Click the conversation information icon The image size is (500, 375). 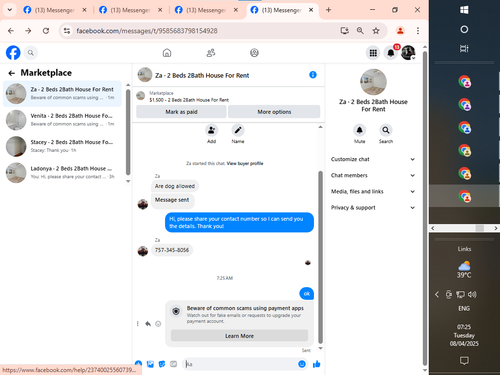[x=313, y=75]
